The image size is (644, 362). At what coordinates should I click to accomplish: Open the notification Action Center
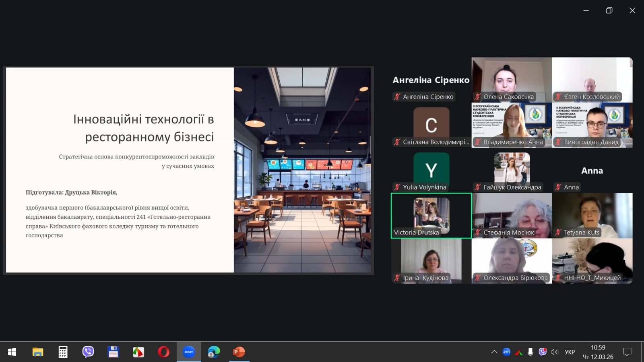click(627, 352)
